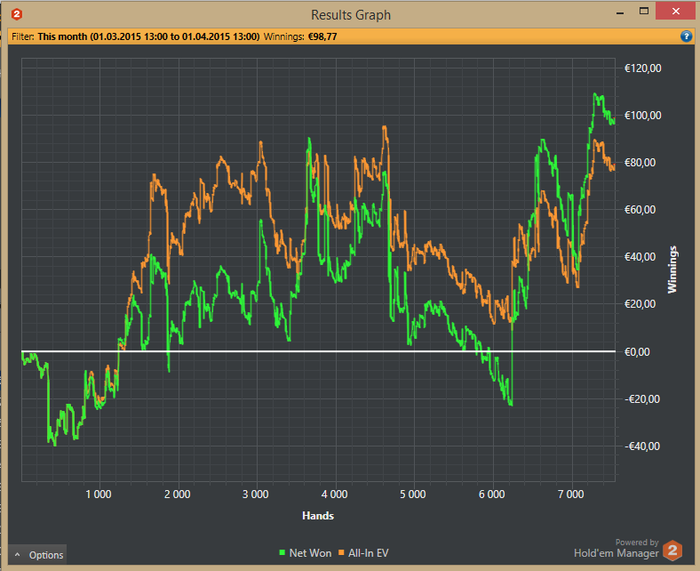Click the €120,00 axis label
Screen dimensions: 700x571
[642, 68]
